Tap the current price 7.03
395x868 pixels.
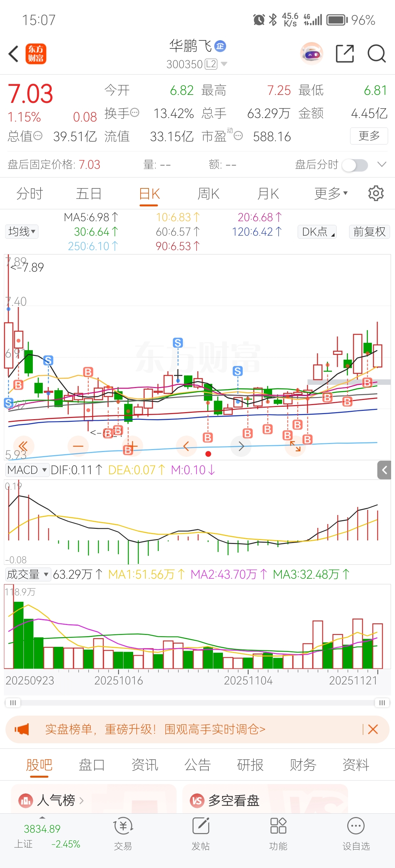click(30, 94)
